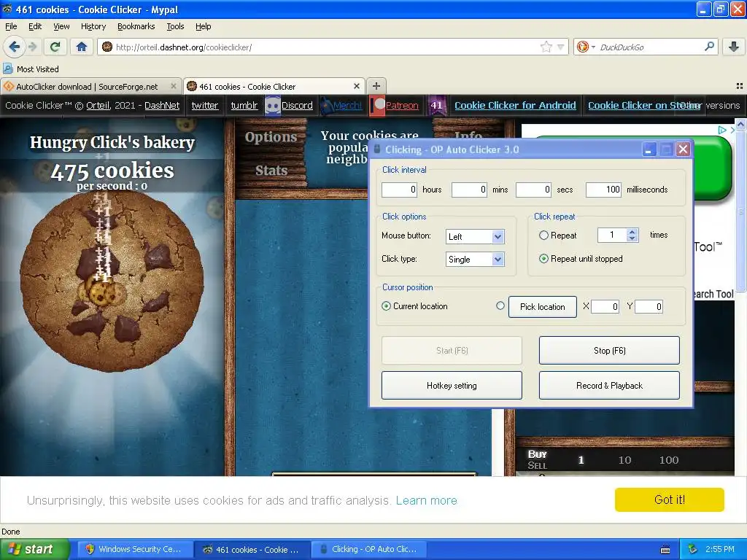
Task: Select the Repeat radio button
Action: [x=543, y=236]
